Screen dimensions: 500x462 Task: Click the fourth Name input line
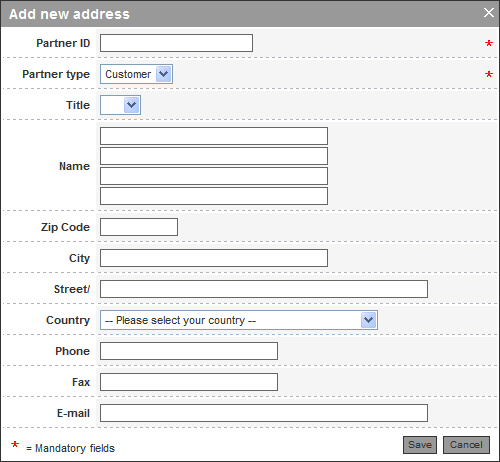point(214,196)
